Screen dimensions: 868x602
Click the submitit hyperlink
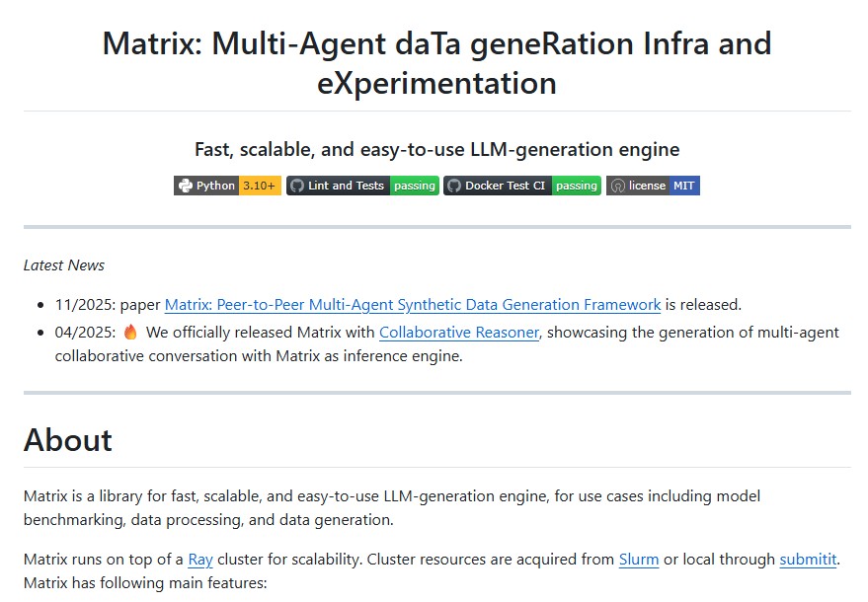[x=808, y=559]
